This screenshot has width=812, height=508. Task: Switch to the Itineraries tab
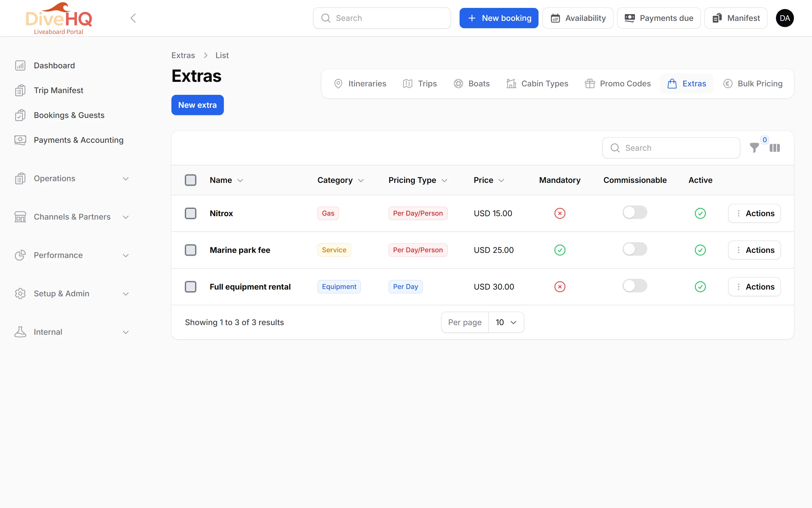(360, 84)
